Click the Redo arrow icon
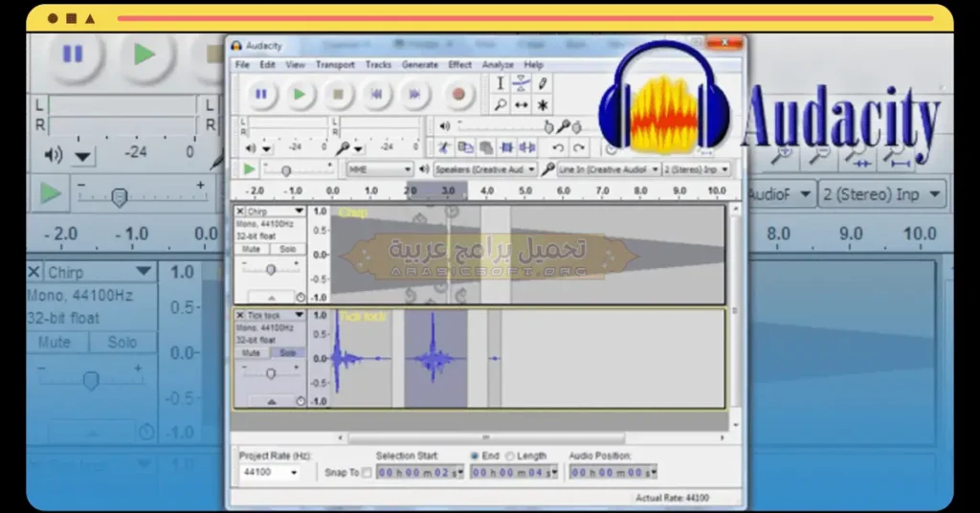 point(579,148)
